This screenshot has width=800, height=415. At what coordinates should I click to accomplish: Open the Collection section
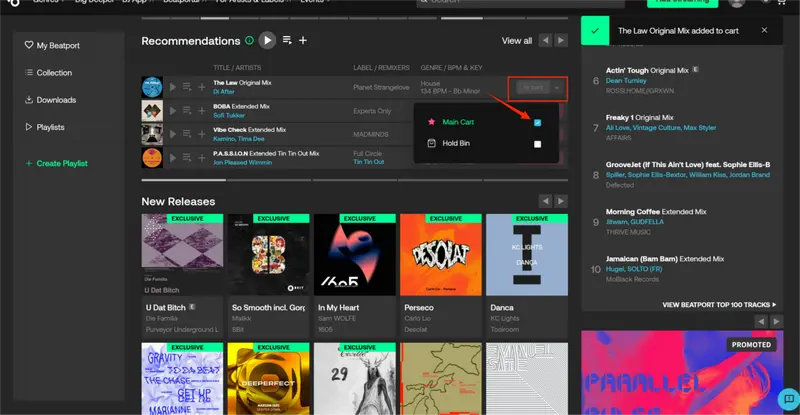(48, 72)
